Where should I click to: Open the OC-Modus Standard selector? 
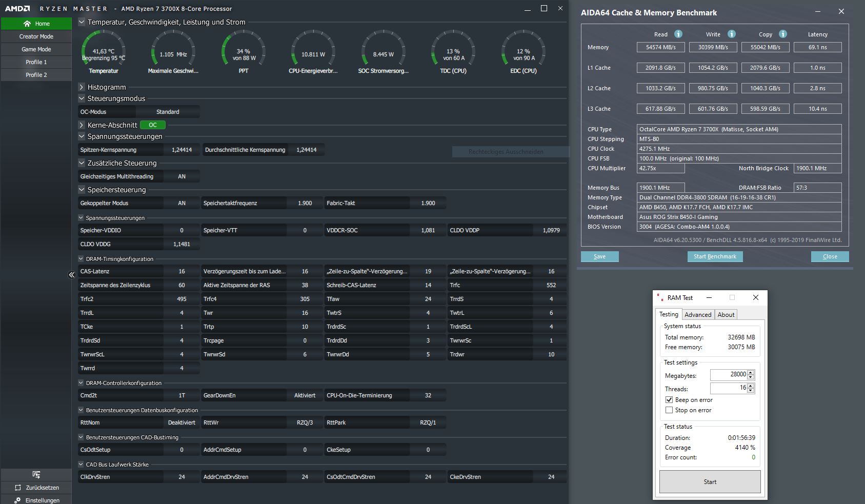tap(168, 112)
